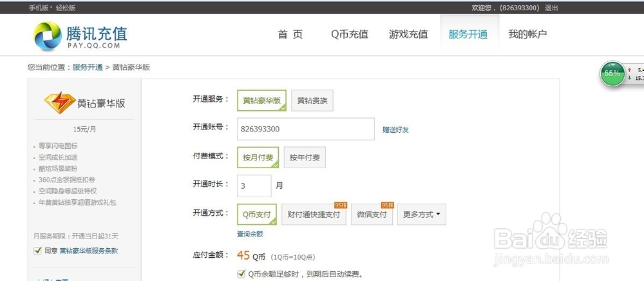
Task: Click the account number (826393300) in header
Action: point(520,8)
